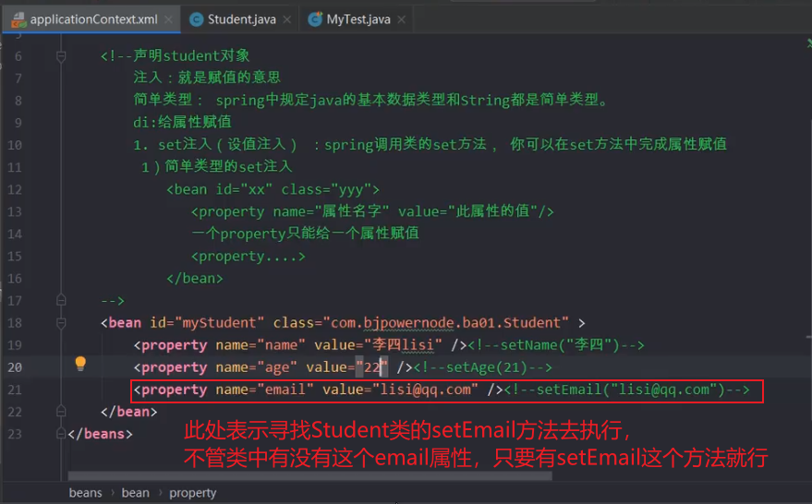
Task: Open the Student.java tab
Action: pyautogui.click(x=241, y=19)
